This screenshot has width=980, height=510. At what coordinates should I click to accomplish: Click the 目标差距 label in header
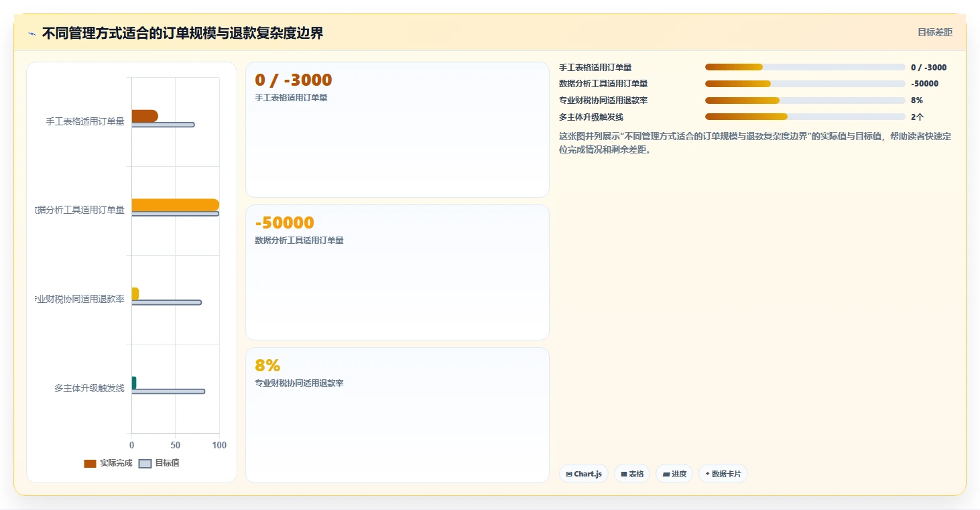tap(934, 32)
